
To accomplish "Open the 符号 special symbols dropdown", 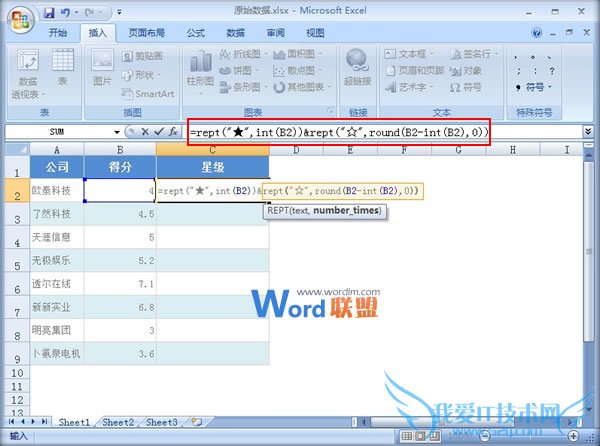I will (534, 87).
